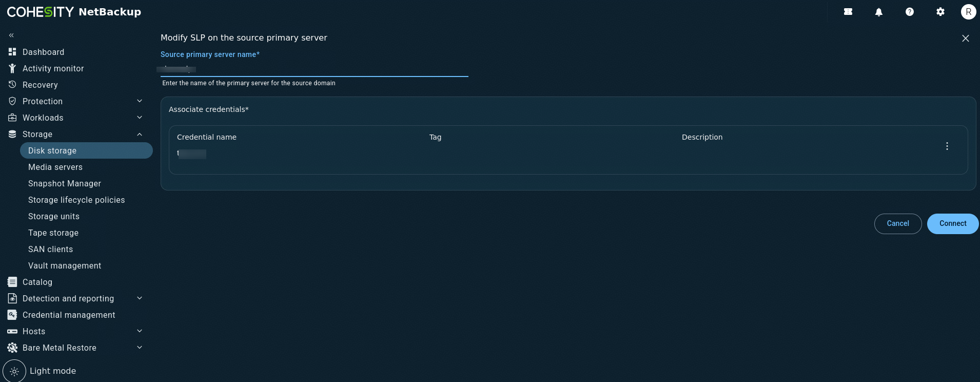Click the Tag column header
This screenshot has height=382, width=980.
click(435, 137)
